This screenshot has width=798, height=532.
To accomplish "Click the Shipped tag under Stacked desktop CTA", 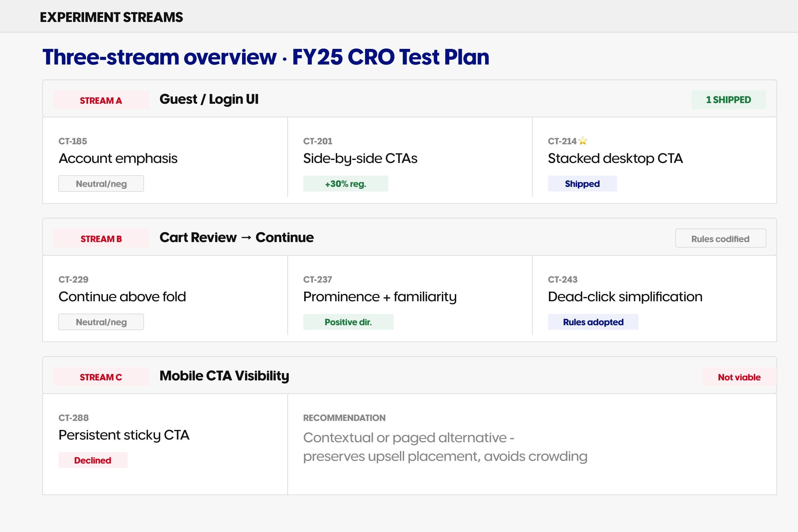I will click(x=582, y=184).
